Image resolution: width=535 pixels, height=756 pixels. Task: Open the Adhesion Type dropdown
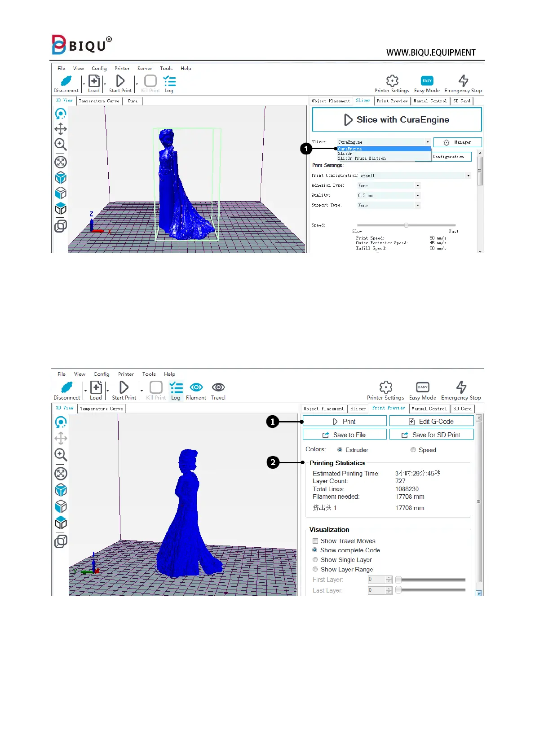click(389, 185)
